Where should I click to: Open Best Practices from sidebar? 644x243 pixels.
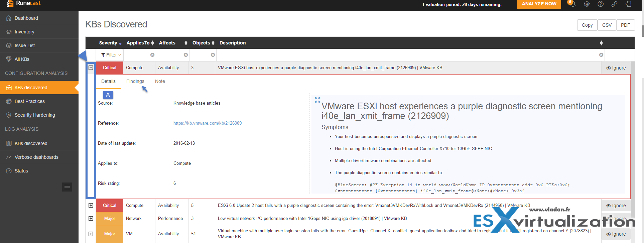[x=39, y=101]
